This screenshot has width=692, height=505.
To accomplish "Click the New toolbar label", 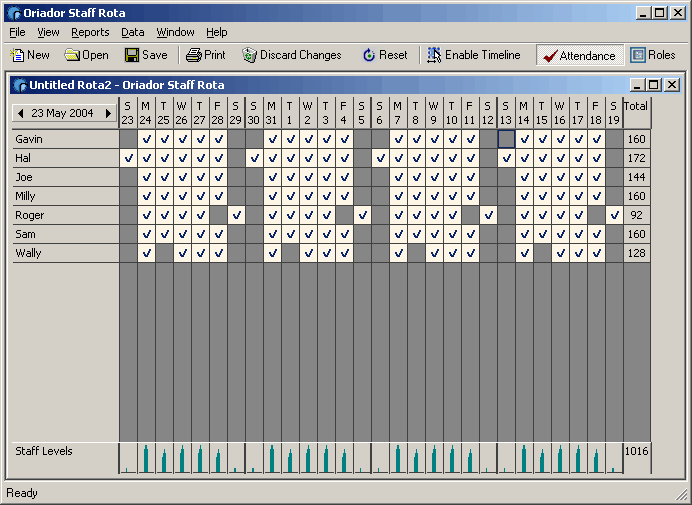I will click(x=38, y=55).
